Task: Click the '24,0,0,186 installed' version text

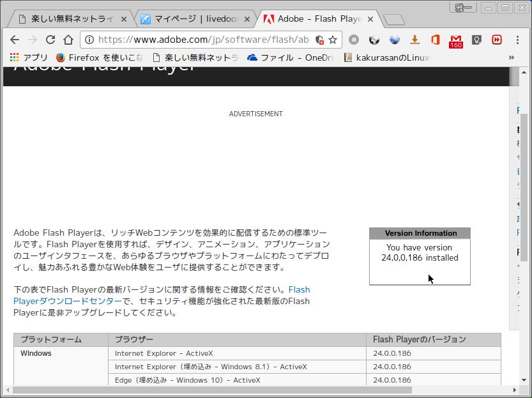Action: pos(420,258)
